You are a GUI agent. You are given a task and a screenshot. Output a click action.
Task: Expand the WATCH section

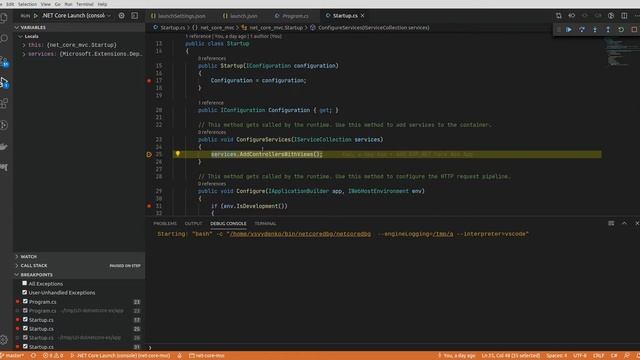click(x=79, y=256)
